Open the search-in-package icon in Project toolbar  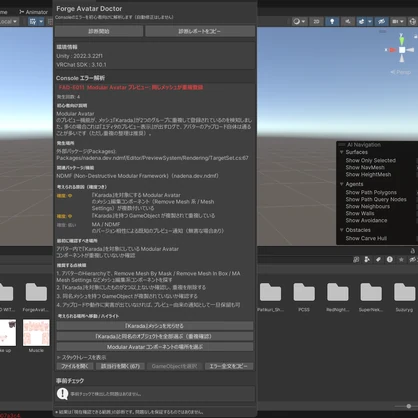[x=356, y=259]
